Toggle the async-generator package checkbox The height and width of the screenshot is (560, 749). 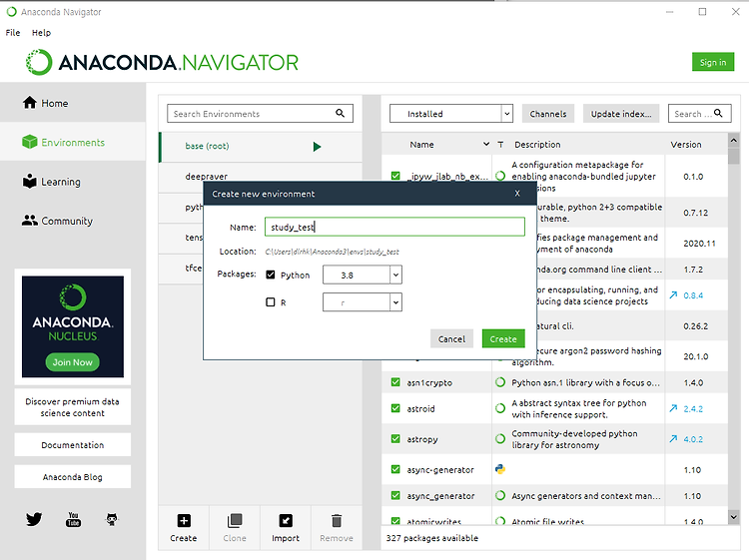395,469
